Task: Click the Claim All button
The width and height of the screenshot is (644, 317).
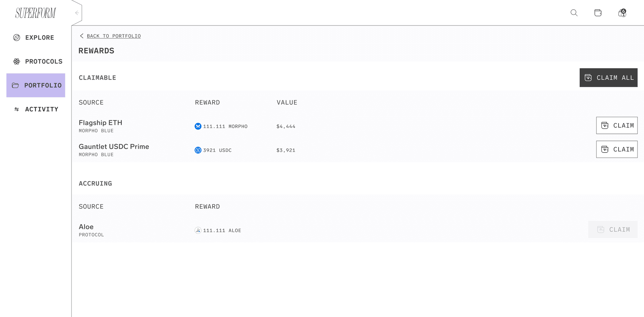Action: coord(608,77)
